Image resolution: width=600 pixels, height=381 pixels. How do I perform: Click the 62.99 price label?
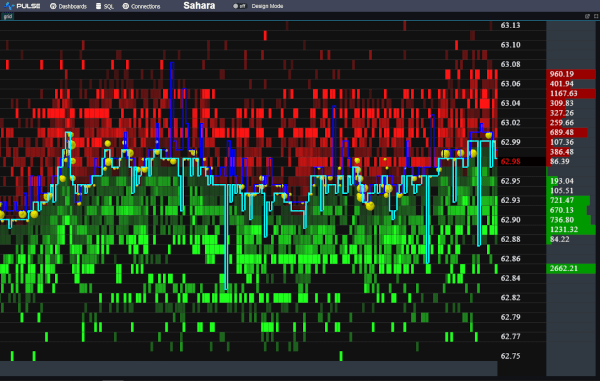(510, 142)
